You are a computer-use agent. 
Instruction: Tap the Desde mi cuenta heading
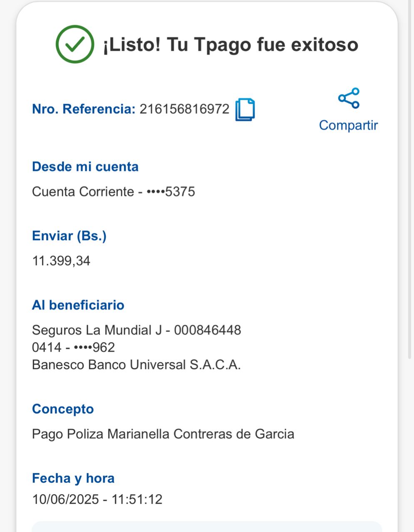(x=85, y=167)
